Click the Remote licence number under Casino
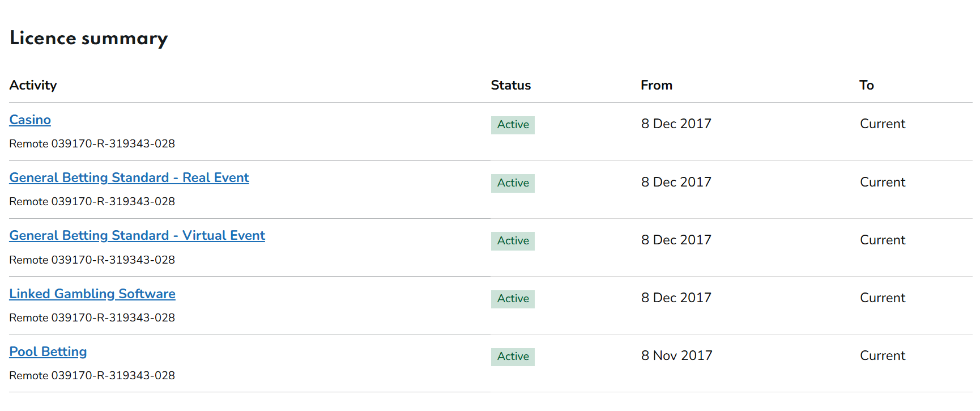 92,144
